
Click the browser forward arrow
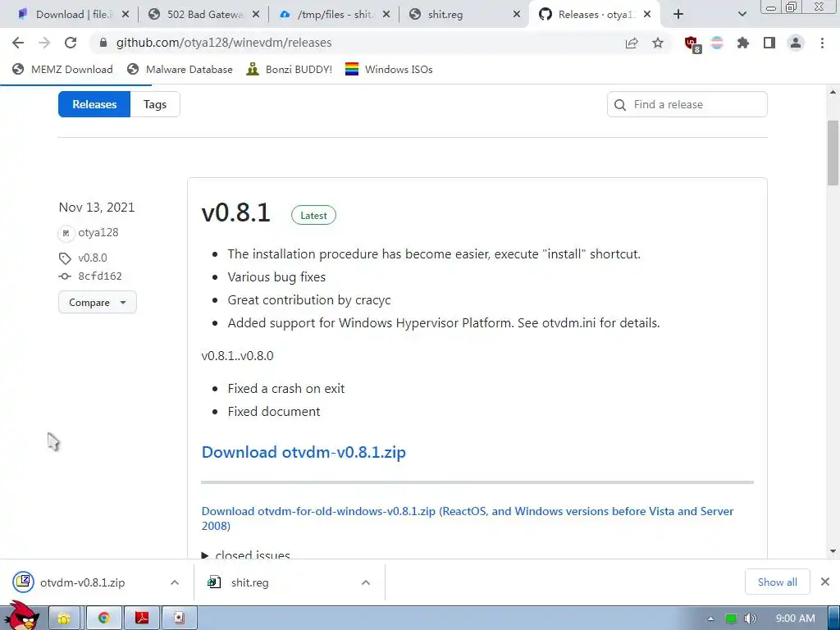pyautogui.click(x=44, y=43)
